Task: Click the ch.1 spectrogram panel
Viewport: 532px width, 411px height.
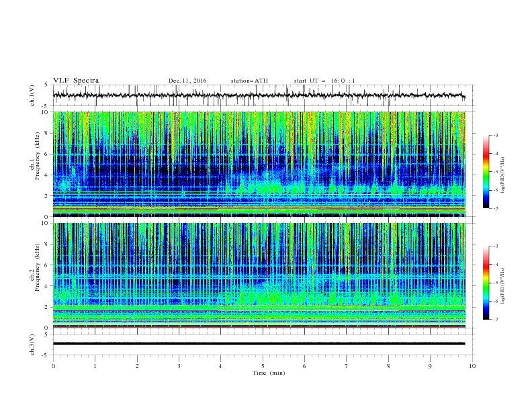Action: click(259, 164)
